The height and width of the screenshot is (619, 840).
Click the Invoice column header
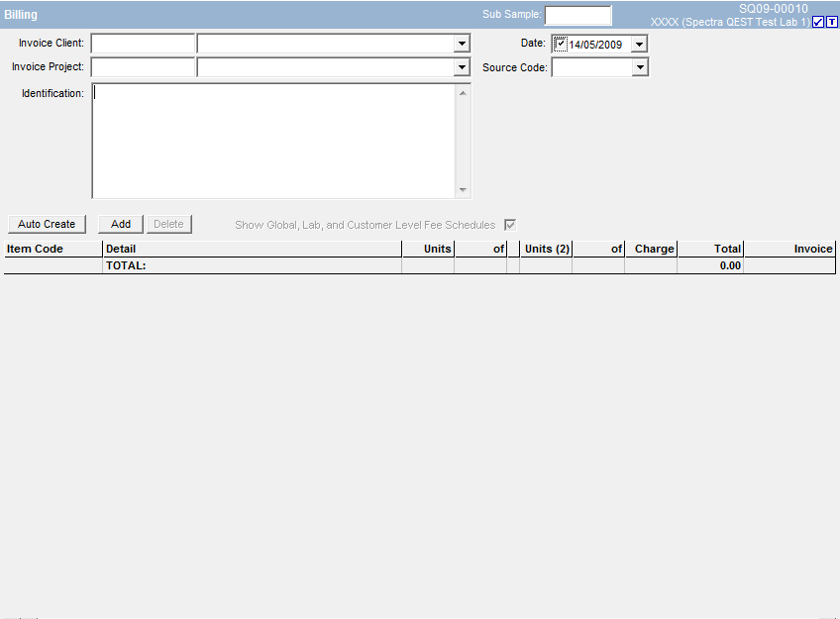click(788, 249)
